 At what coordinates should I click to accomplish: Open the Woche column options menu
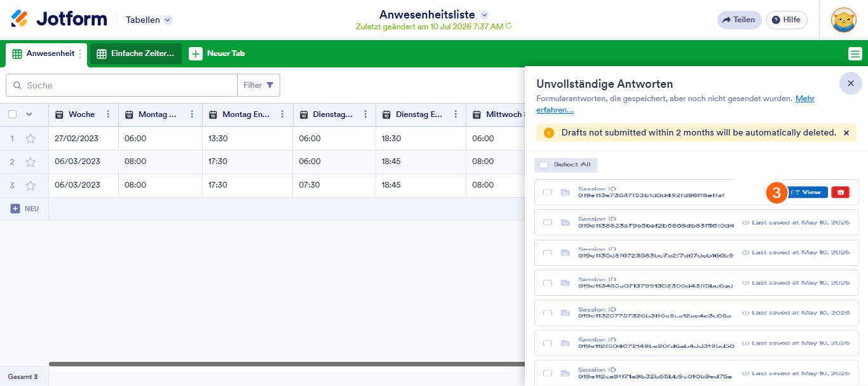tap(108, 114)
